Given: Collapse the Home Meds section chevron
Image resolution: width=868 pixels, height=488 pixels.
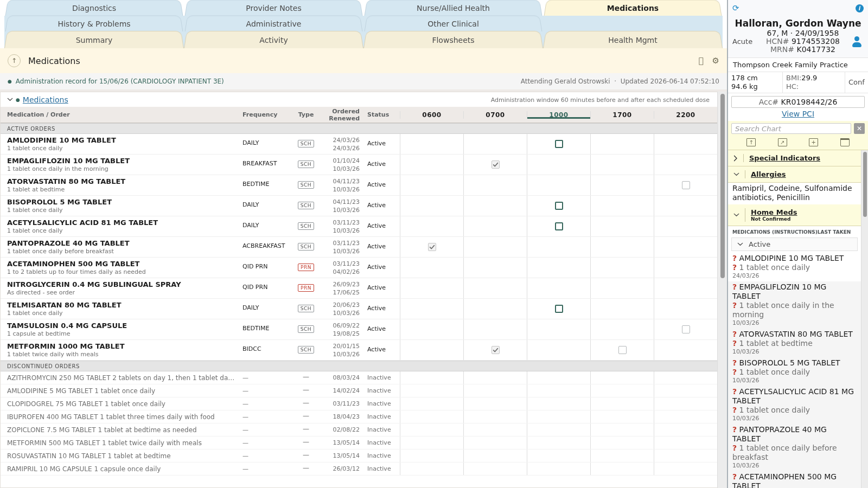Looking at the screenshot, I should pyautogui.click(x=736, y=215).
